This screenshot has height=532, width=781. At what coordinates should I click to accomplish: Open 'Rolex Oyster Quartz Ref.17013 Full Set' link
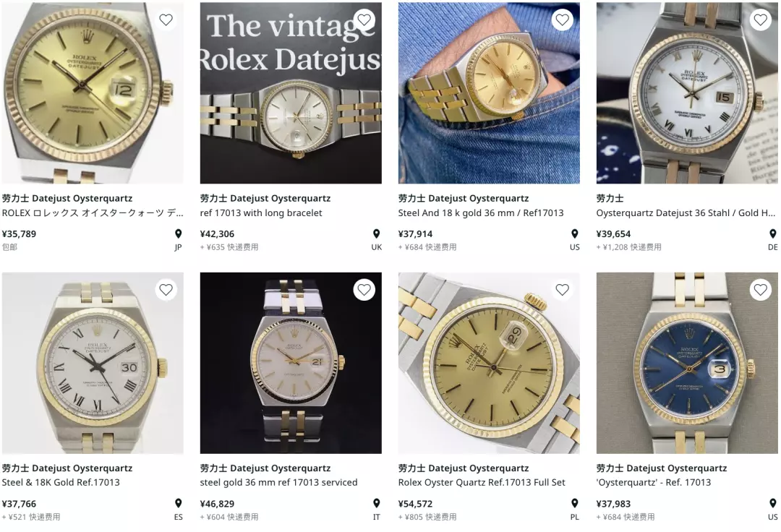[x=482, y=482]
